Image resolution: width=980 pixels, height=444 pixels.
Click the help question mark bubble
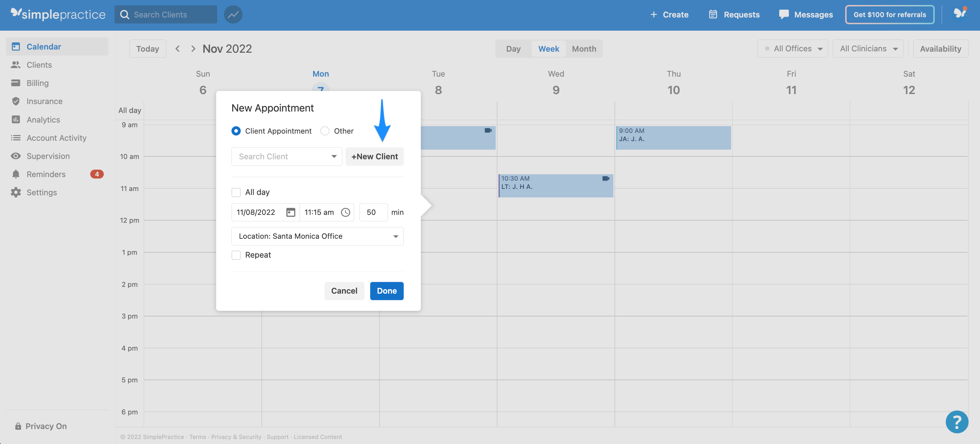957,422
